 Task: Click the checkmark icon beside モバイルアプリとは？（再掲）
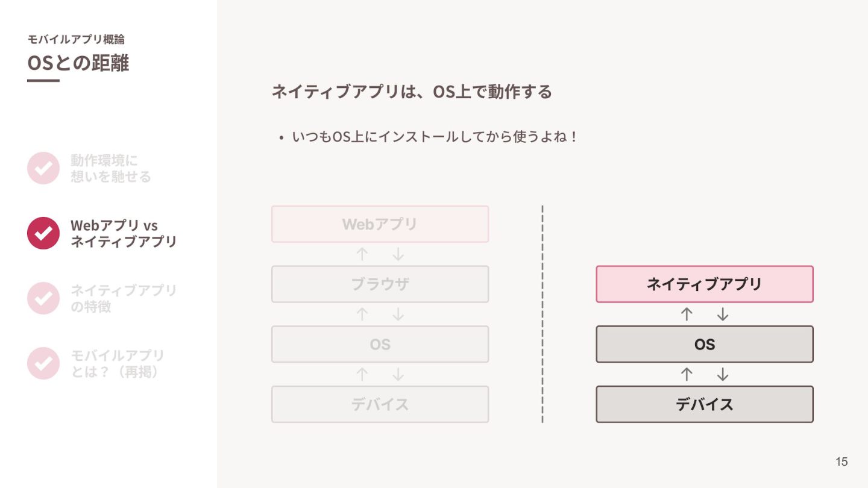click(x=43, y=363)
